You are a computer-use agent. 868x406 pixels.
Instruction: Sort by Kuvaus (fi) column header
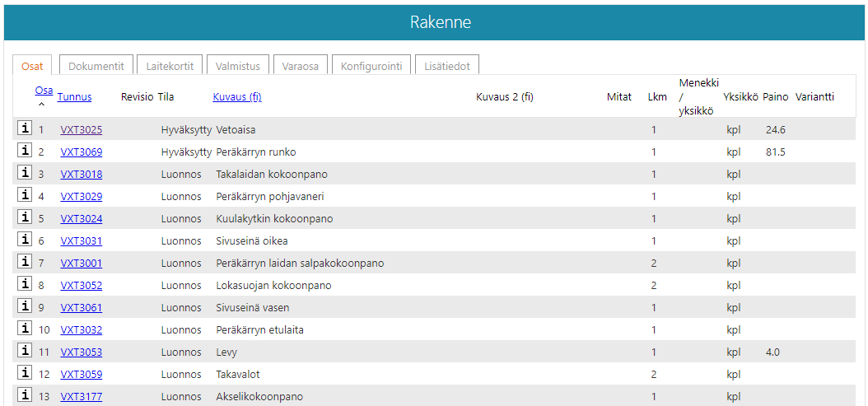(236, 96)
